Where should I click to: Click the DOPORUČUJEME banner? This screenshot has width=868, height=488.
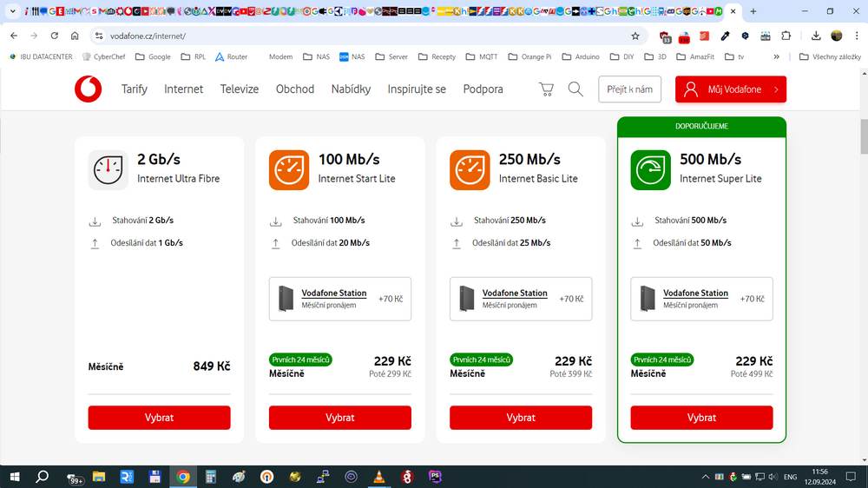[x=701, y=126]
